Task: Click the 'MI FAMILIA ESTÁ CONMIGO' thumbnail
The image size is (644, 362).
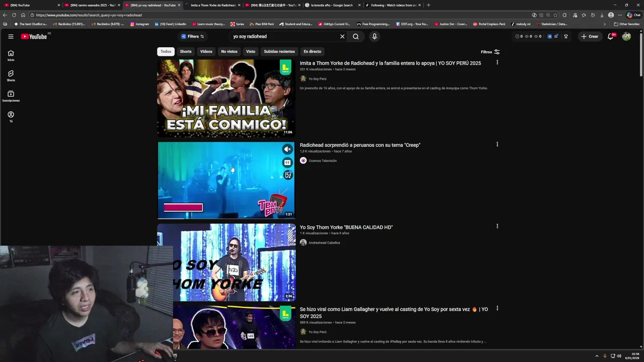Action: [226, 98]
